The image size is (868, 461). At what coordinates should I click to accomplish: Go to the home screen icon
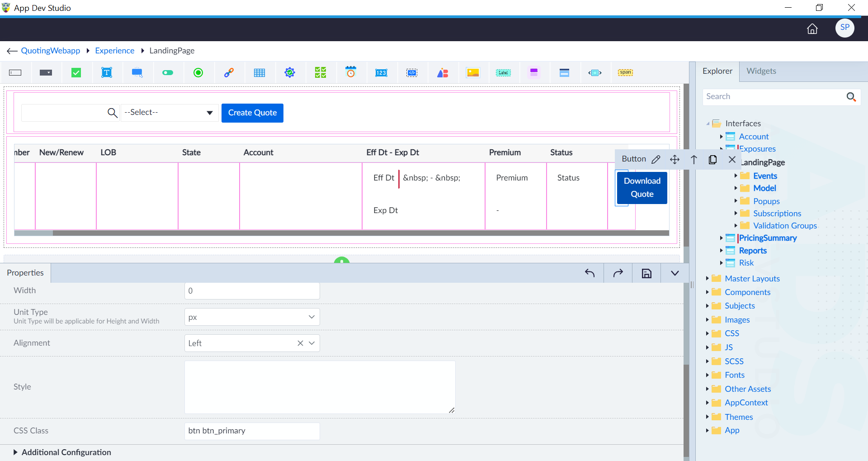pyautogui.click(x=812, y=29)
